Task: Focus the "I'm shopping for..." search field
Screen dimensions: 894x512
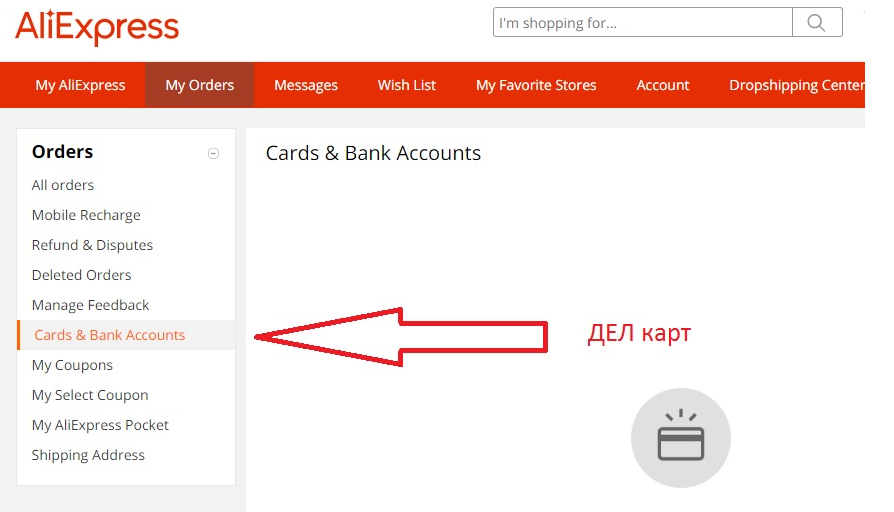Action: (643, 22)
